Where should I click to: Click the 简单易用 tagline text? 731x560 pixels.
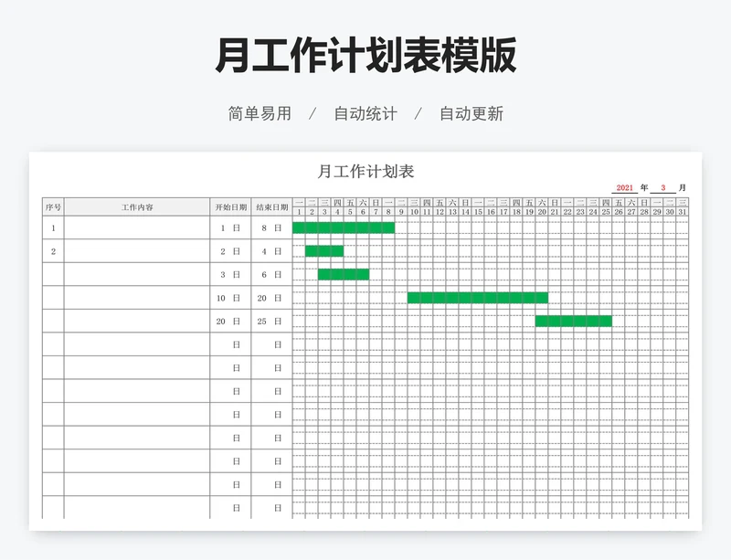tap(260, 114)
